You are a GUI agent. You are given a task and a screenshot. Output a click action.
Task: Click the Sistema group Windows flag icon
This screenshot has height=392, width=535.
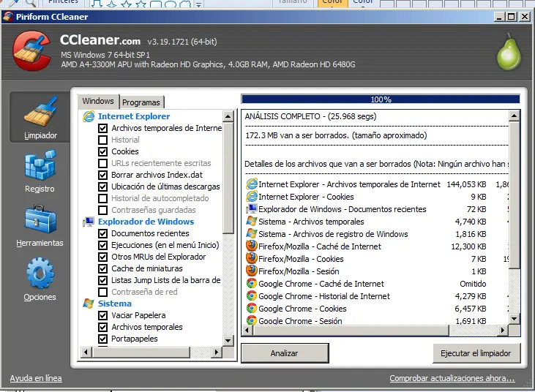point(89,304)
